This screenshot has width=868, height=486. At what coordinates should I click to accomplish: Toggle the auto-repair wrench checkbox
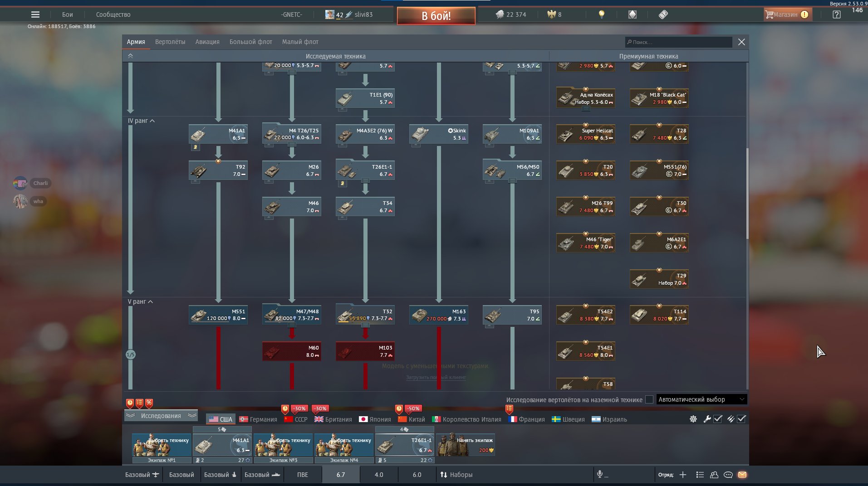tap(718, 419)
